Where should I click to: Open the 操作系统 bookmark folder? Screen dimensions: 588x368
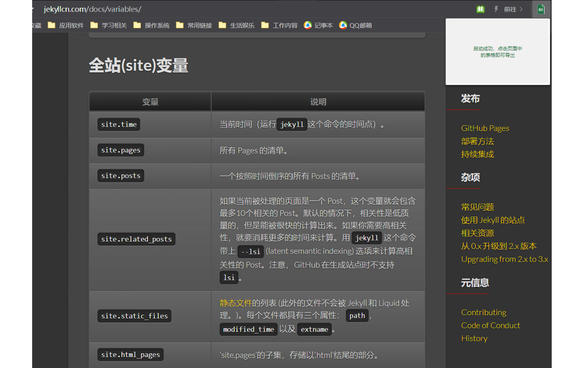[x=151, y=25]
